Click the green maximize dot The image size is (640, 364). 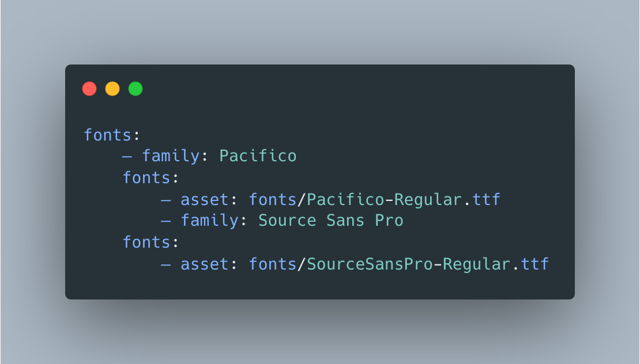135,89
